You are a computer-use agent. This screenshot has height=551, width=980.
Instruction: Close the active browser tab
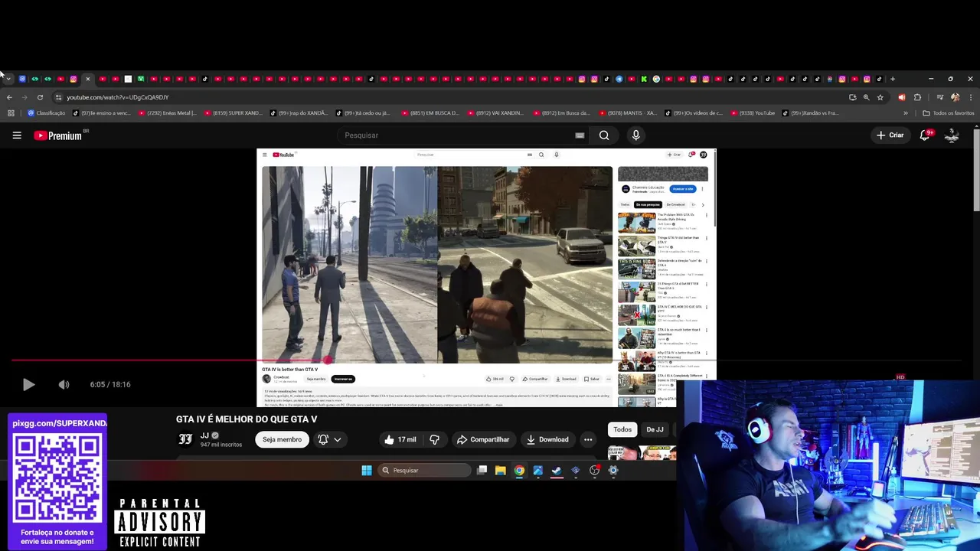tap(87, 79)
